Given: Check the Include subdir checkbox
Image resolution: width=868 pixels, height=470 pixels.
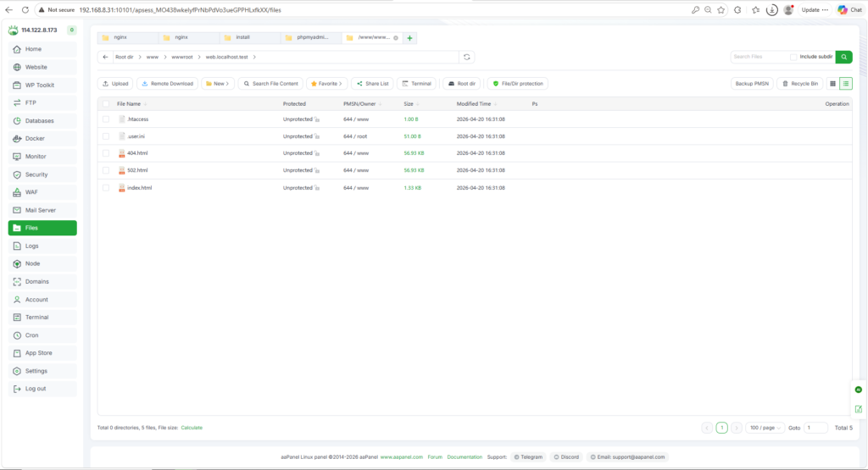Looking at the screenshot, I should tap(793, 57).
